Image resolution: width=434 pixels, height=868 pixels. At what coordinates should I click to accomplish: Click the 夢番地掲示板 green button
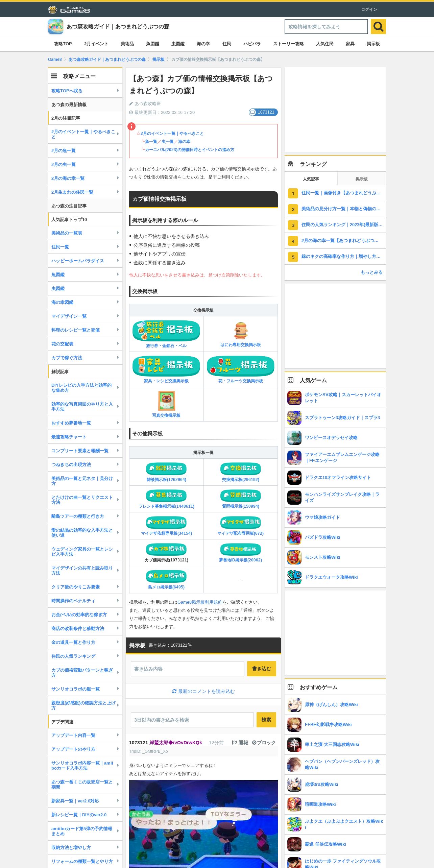(241, 549)
